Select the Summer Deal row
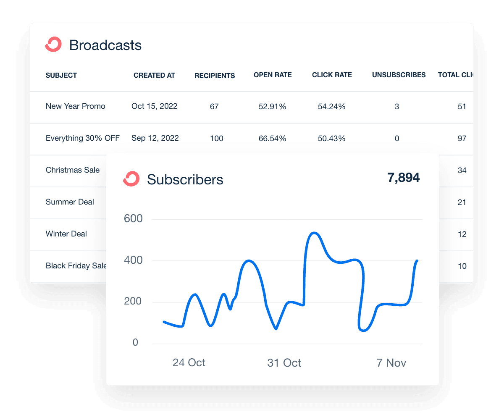This screenshot has height=420, width=504. coord(69,202)
